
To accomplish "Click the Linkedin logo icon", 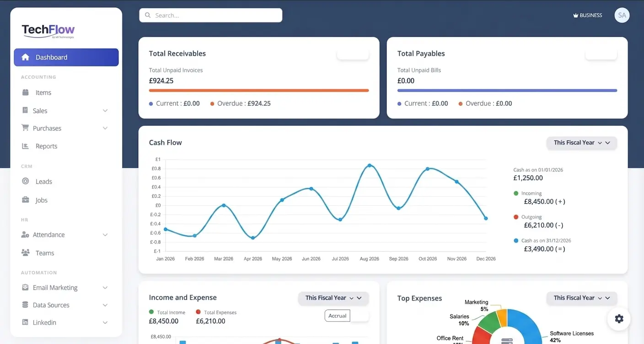I will 25,322.
